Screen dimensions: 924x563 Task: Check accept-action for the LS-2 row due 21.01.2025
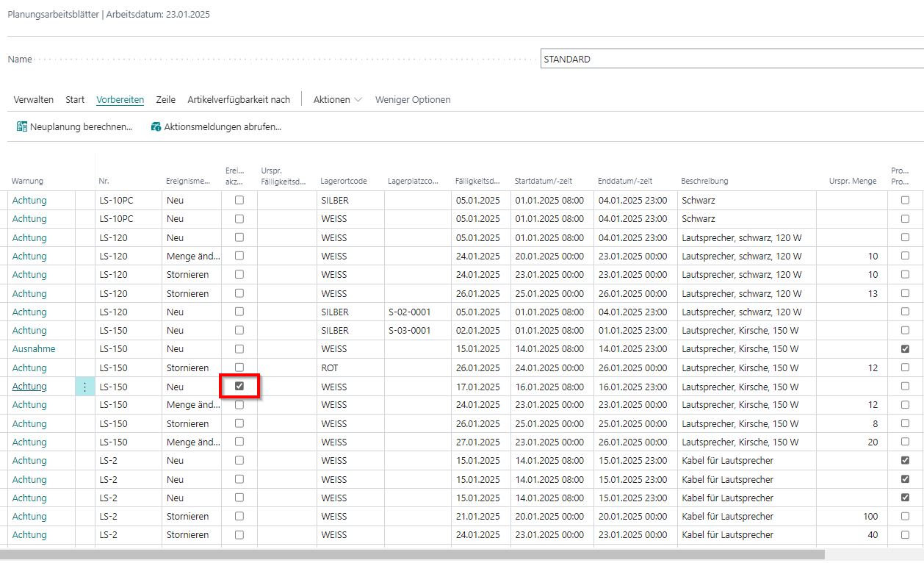coord(239,516)
